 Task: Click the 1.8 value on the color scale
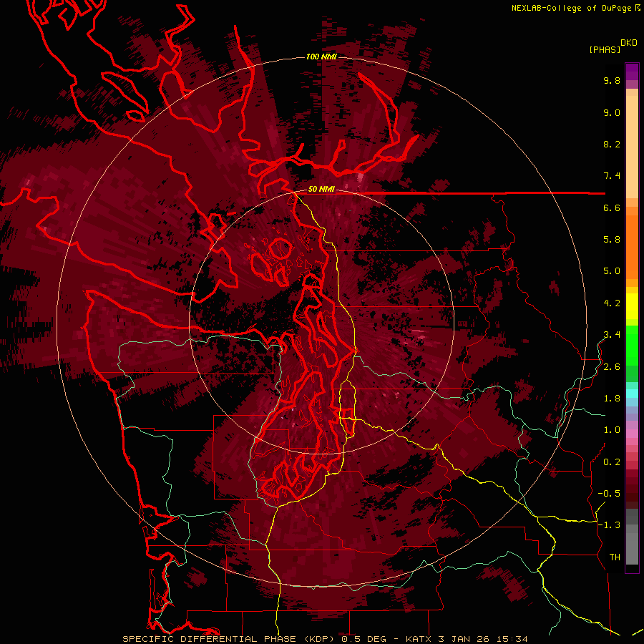pyautogui.click(x=612, y=399)
